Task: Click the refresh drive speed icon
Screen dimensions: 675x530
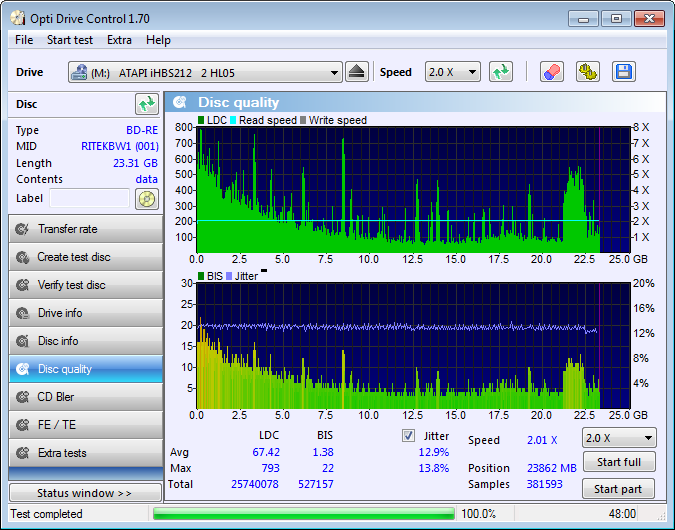Action: click(501, 72)
